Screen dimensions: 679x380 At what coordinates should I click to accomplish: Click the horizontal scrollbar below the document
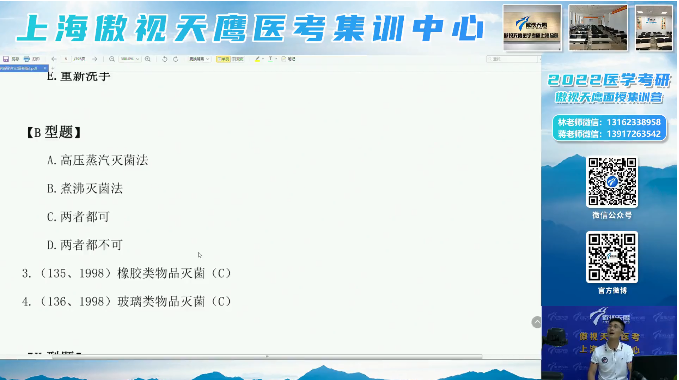coord(267,357)
